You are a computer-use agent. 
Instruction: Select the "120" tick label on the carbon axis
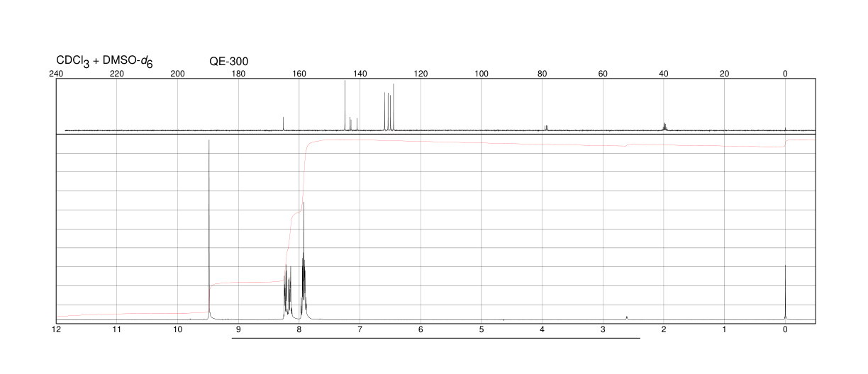pyautogui.click(x=421, y=73)
